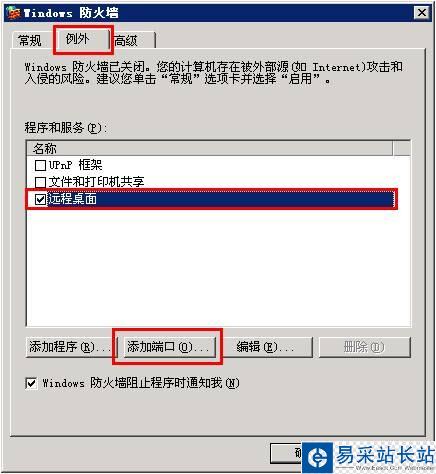
Task: Click the 易采站长站 watermark logo icon
Action: pyautogui.click(x=318, y=458)
